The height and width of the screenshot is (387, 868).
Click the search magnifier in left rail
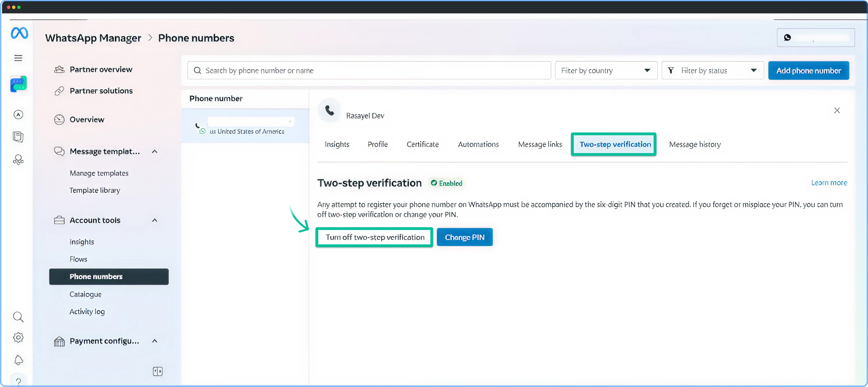coord(18,317)
